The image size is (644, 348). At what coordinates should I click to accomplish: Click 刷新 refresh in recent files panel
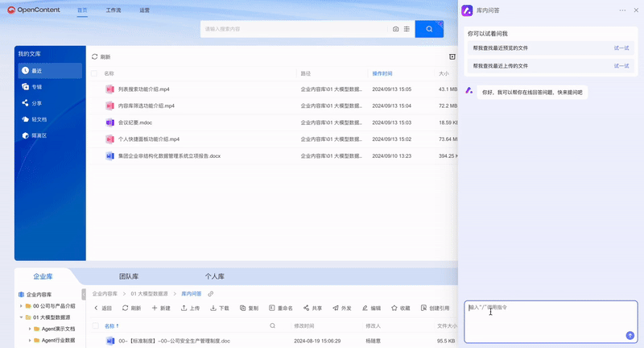[101, 56]
